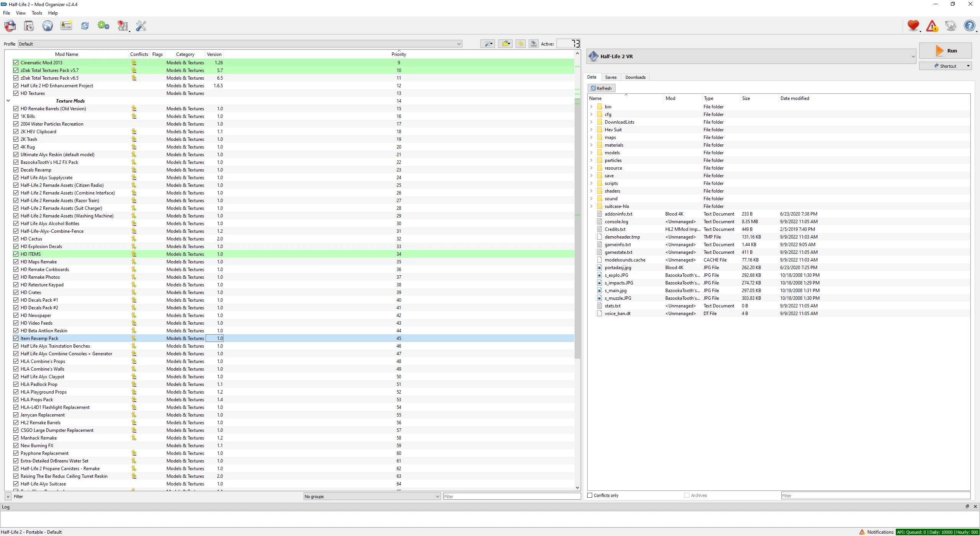Click the create backup icon
980x536 pixels.
click(533, 44)
